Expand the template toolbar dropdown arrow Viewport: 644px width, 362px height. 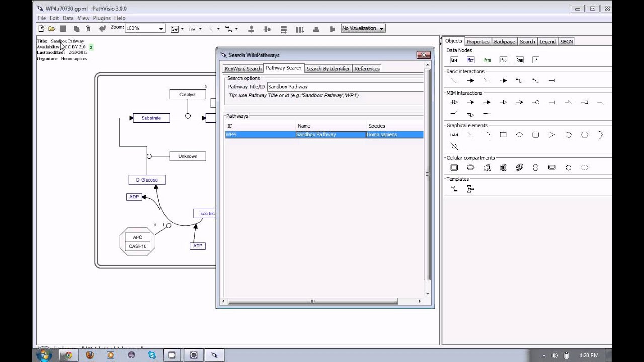pyautogui.click(x=236, y=29)
